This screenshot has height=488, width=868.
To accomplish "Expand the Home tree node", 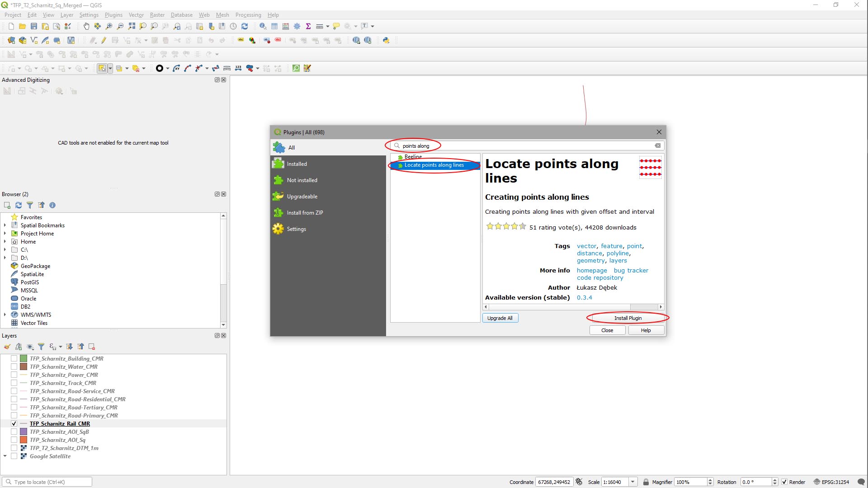I will click(x=5, y=242).
